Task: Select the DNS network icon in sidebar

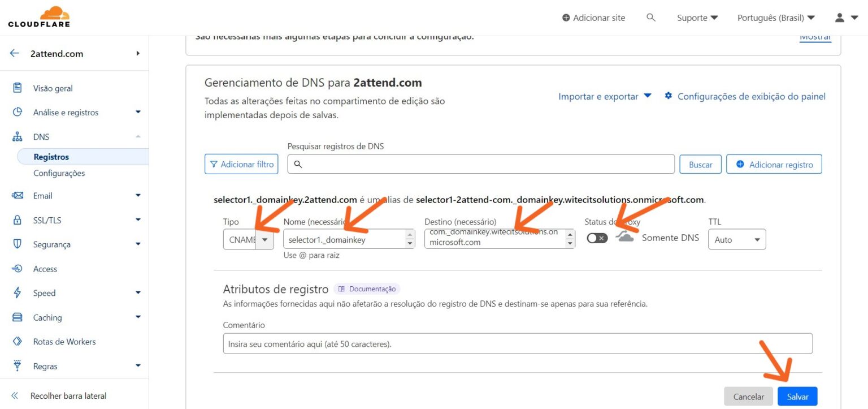Action: click(x=18, y=136)
